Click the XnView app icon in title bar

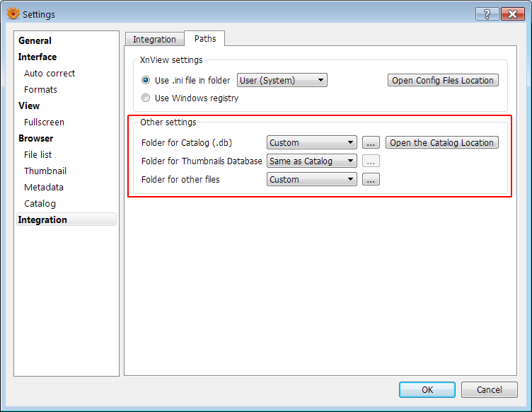pyautogui.click(x=13, y=14)
